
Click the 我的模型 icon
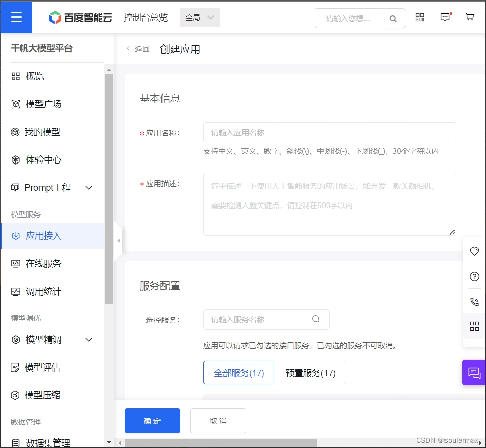pos(15,132)
